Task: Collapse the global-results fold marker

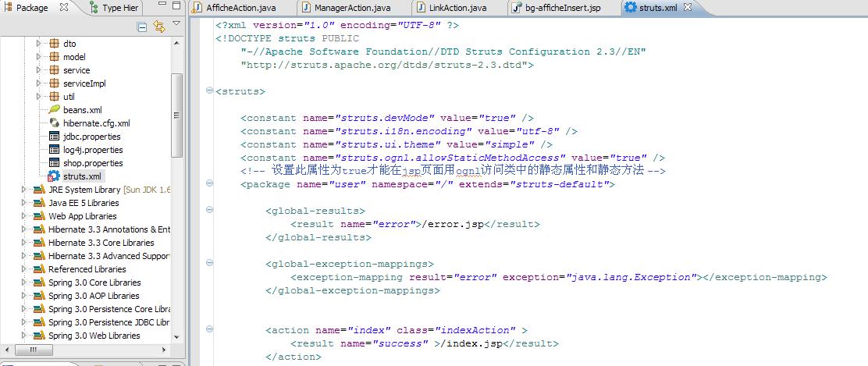Action: [209, 210]
